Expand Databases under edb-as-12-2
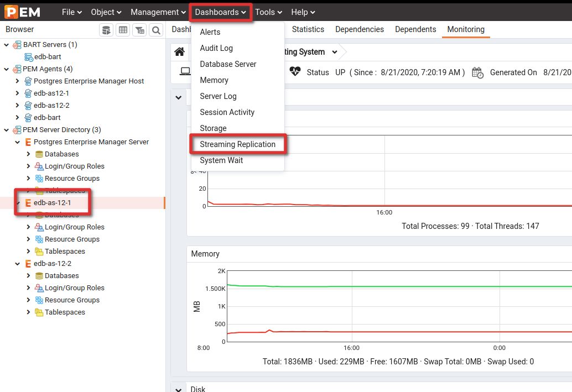 (28, 276)
